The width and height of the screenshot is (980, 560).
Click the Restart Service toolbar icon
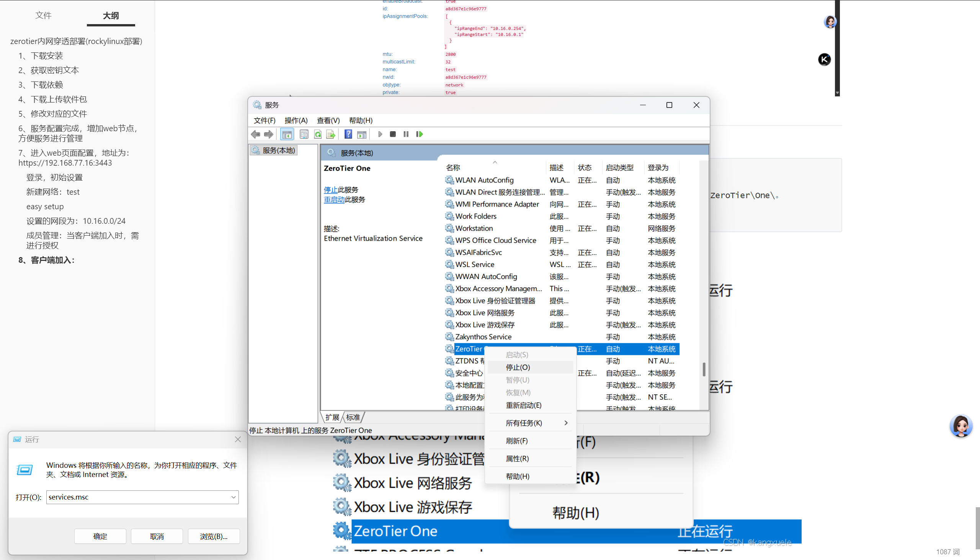(x=419, y=134)
